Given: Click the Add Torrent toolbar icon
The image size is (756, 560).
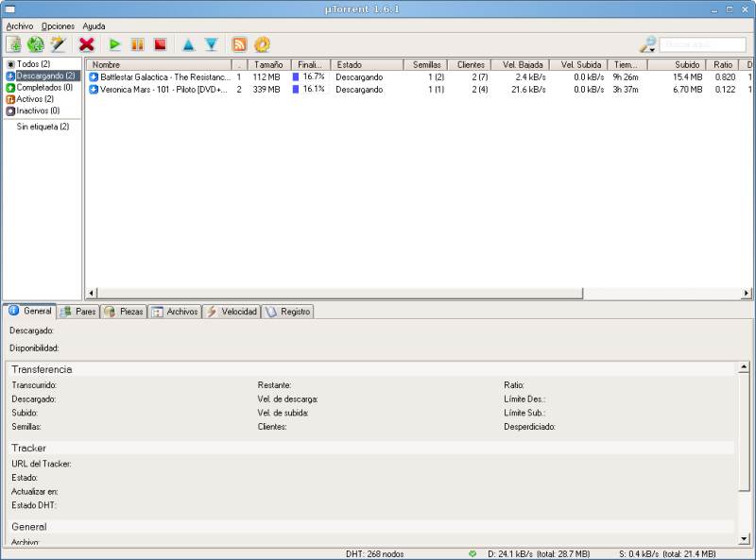Looking at the screenshot, I should pos(14,44).
